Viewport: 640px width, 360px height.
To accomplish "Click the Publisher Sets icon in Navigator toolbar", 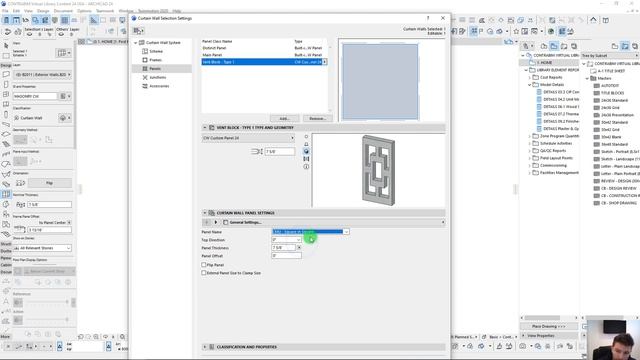I will pos(574,47).
